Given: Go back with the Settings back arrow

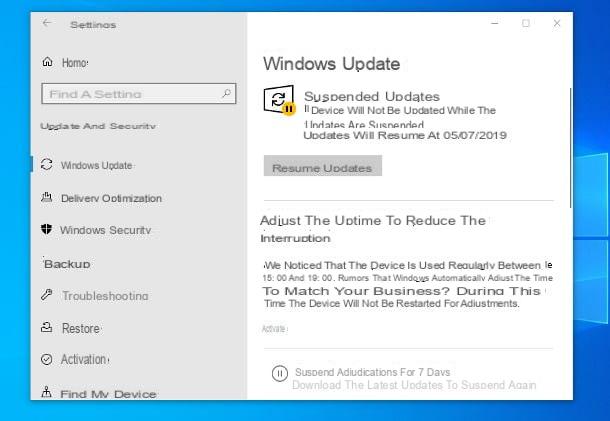Looking at the screenshot, I should click(x=47, y=23).
